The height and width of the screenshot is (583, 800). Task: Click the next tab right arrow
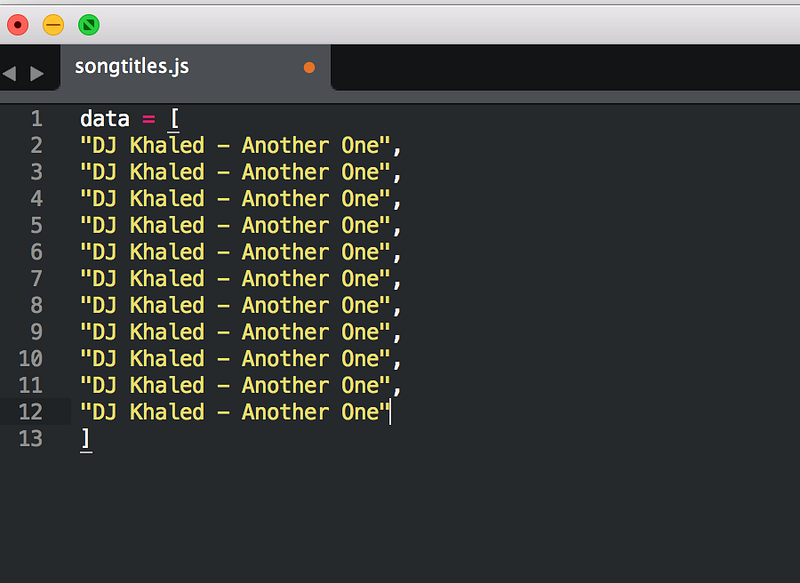pyautogui.click(x=37, y=73)
